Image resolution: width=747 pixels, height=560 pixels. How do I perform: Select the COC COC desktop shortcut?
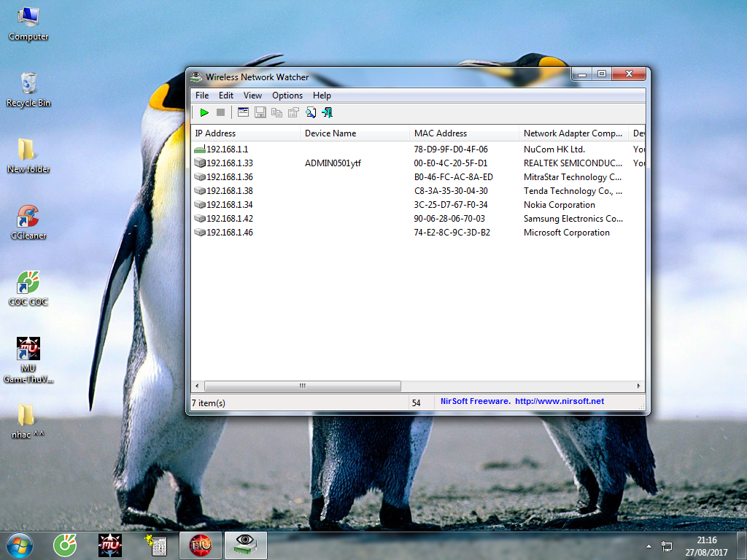[x=28, y=289]
